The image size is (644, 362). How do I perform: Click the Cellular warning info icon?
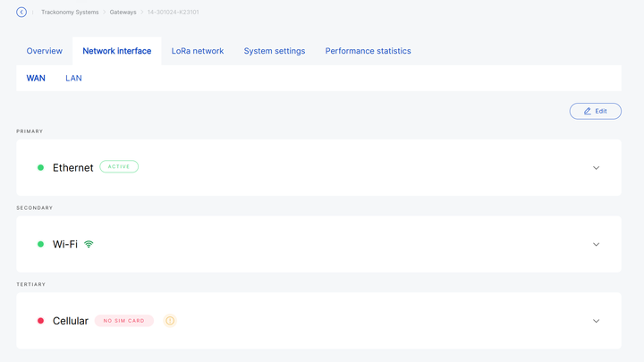click(x=170, y=321)
